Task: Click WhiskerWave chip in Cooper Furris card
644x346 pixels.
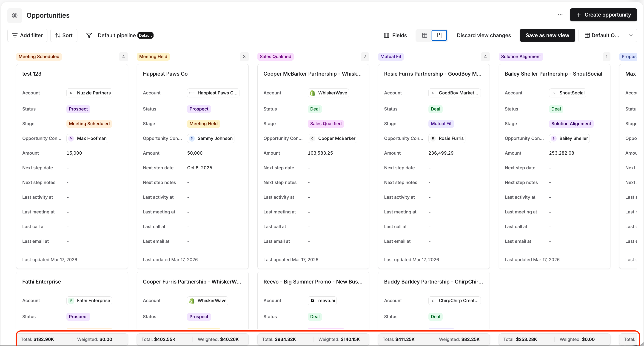Action: [208, 301]
